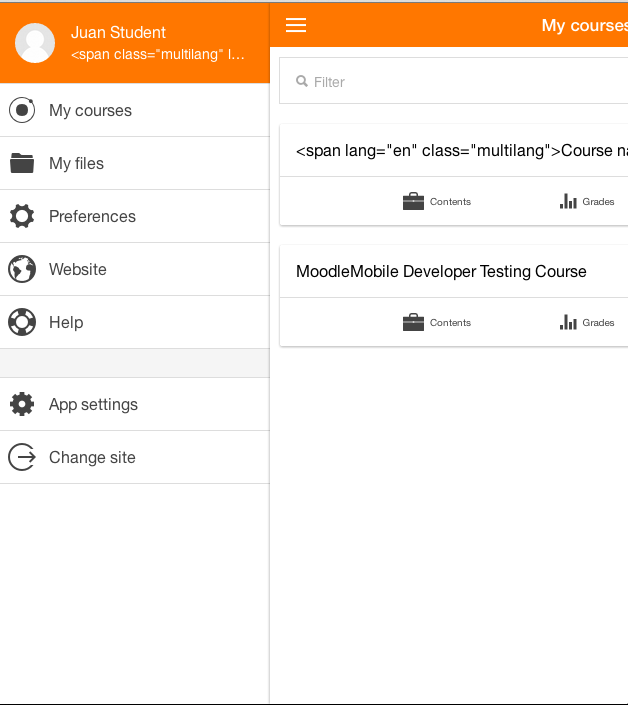Open My courses in the side menu
The height and width of the screenshot is (705, 628).
135,110
